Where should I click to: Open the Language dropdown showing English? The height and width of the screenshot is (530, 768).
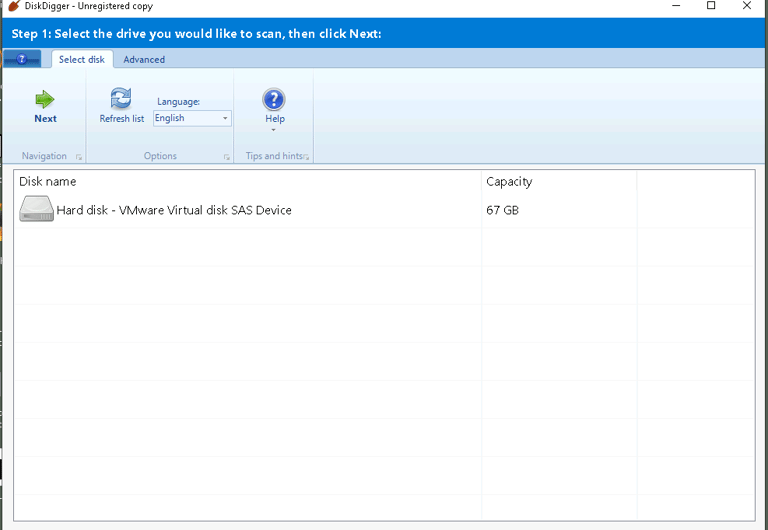pyautogui.click(x=192, y=118)
